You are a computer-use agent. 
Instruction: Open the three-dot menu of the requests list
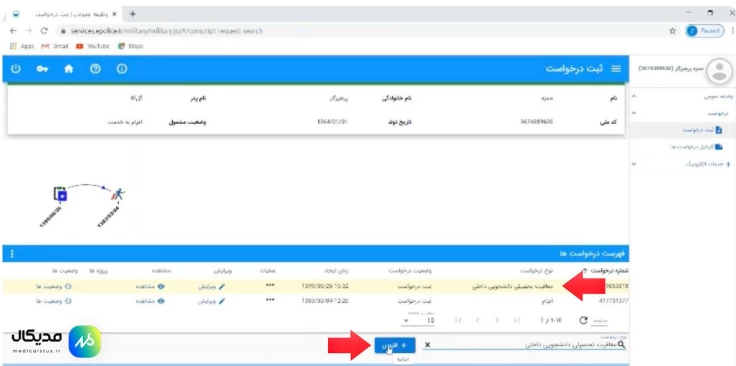click(12, 254)
